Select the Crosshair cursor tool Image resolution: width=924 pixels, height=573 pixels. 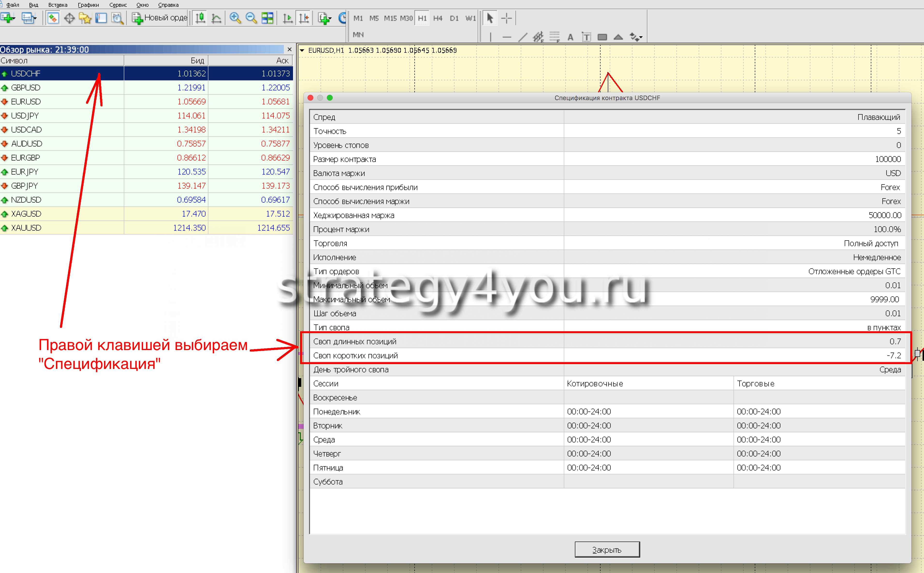506,18
